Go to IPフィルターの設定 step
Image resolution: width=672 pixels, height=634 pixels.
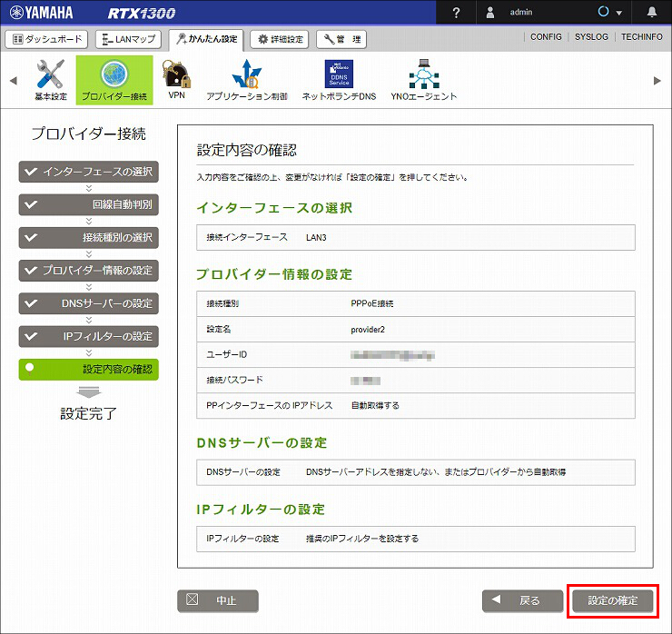(89, 336)
